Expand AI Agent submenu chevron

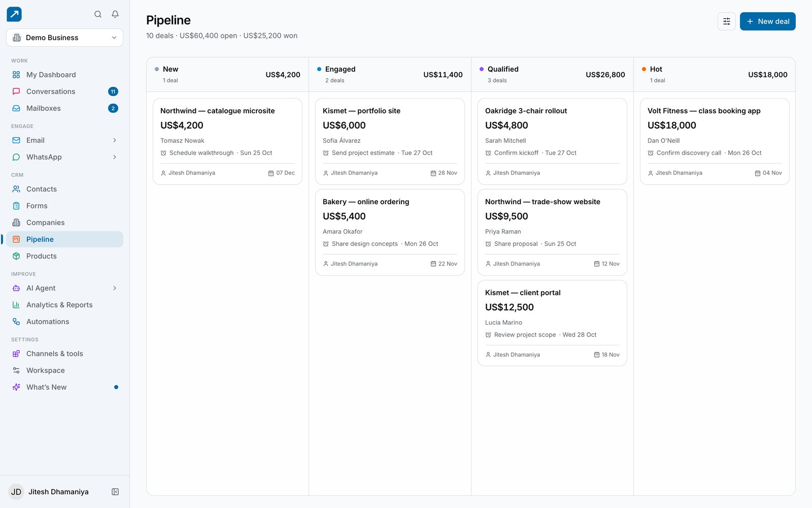115,288
